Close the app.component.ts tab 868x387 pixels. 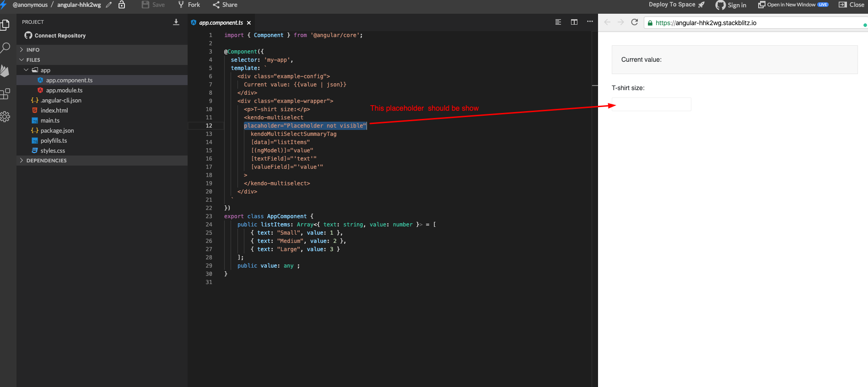[x=249, y=23]
